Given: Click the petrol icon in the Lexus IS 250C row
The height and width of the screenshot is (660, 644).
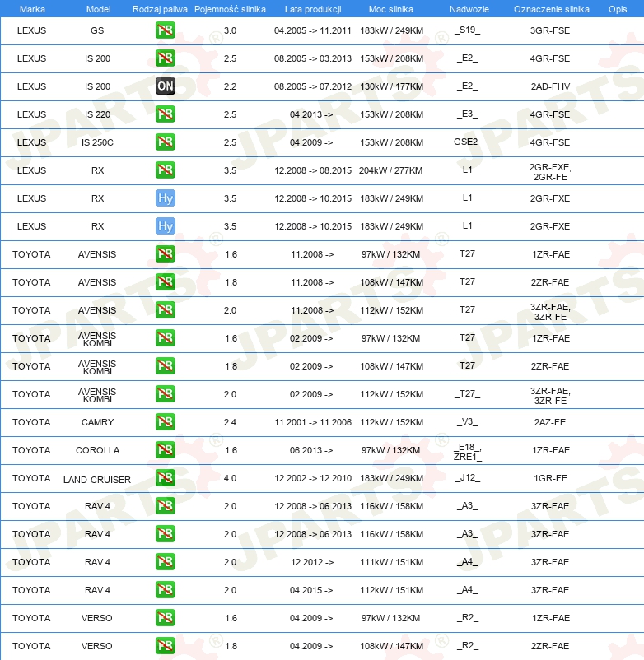Looking at the screenshot, I should 165,142.
